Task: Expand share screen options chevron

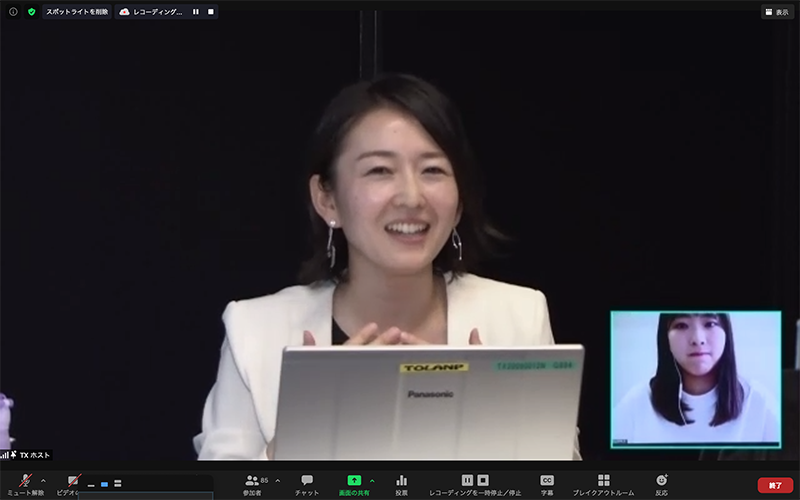Action: coord(372,480)
